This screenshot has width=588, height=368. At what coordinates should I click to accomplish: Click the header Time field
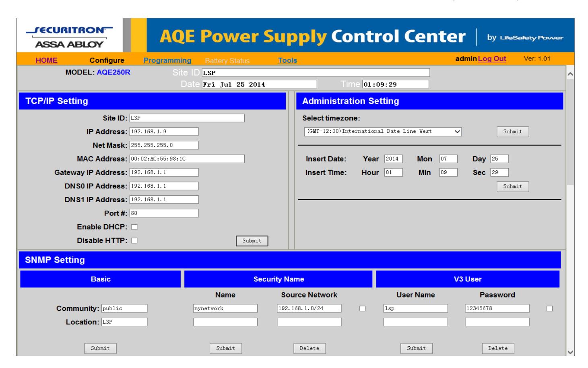(396, 84)
